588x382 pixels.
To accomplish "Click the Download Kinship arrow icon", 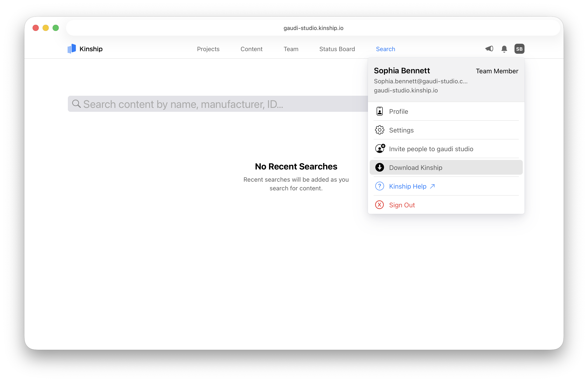I will pos(379,167).
